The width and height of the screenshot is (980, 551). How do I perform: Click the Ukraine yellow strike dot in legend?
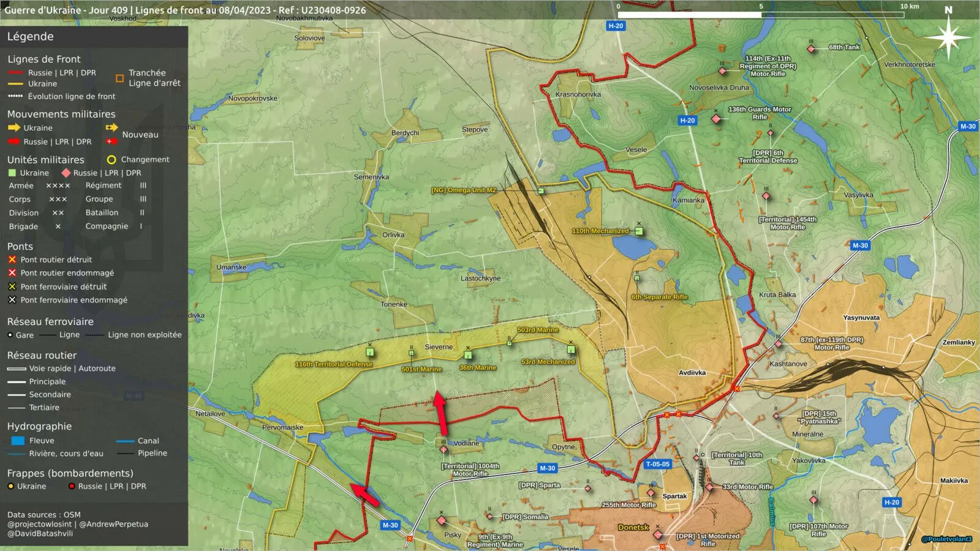(x=10, y=486)
